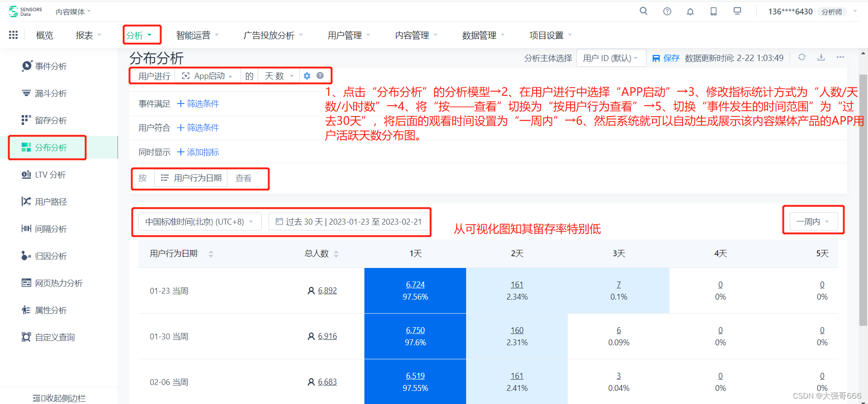Image resolution: width=868 pixels, height=404 pixels.
Task: Click 添加指标 link
Action: pos(198,152)
